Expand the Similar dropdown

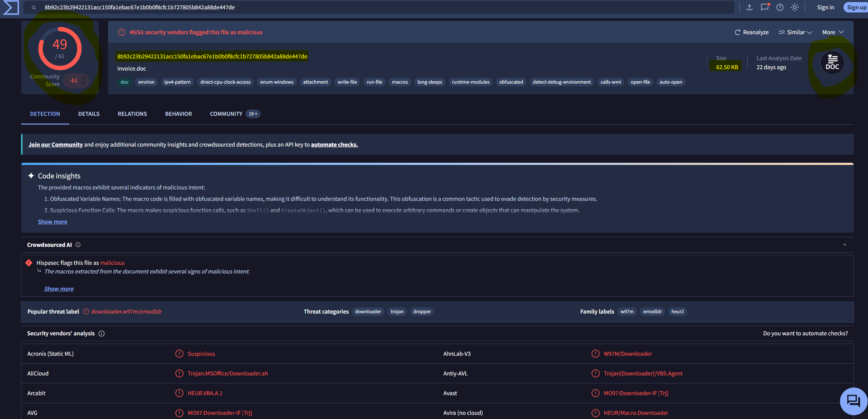(x=795, y=32)
